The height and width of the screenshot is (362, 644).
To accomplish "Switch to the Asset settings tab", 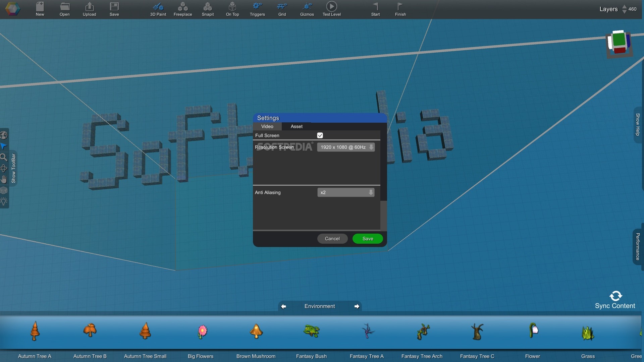I will point(297,126).
